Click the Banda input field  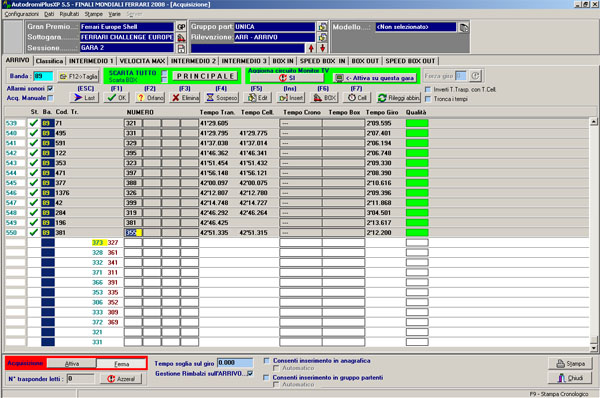(43, 76)
